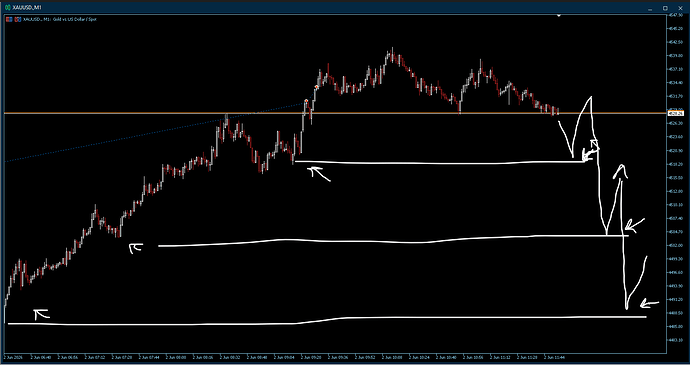Click price label 4515.50 on the price scale
Screen dimensions: 690x365
coord(676,177)
